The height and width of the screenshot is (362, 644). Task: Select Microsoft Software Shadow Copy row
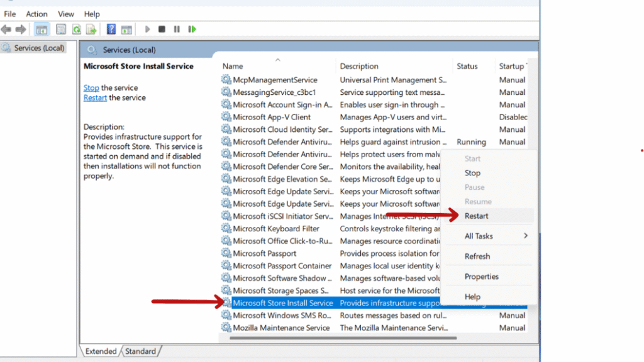click(282, 278)
